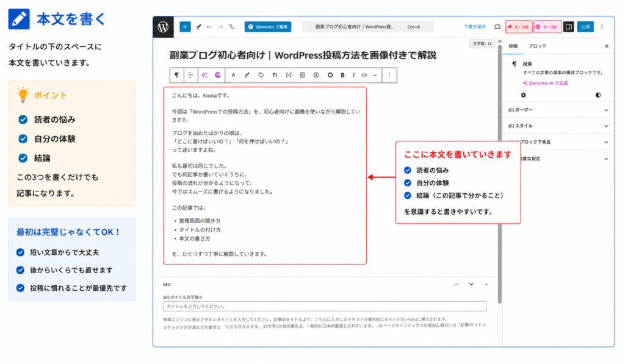Select the highlighter marker tool
Viewport: 625px width, 364px height.
(247, 75)
